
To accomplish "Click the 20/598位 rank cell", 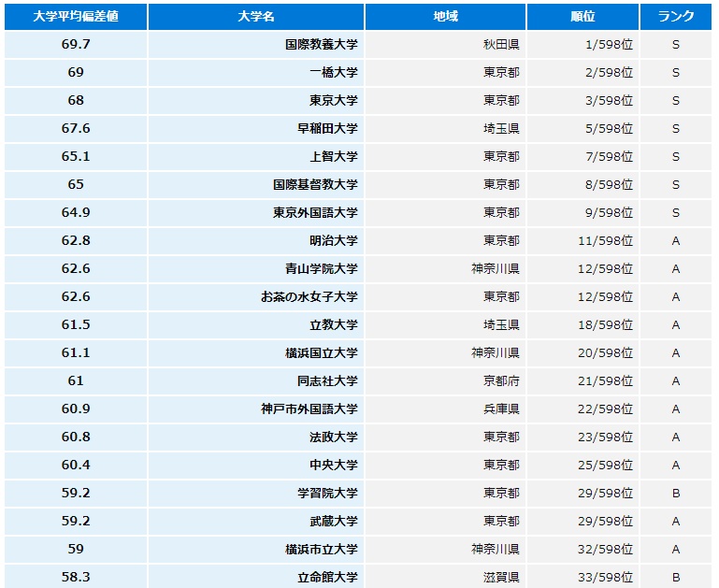I will [582, 352].
